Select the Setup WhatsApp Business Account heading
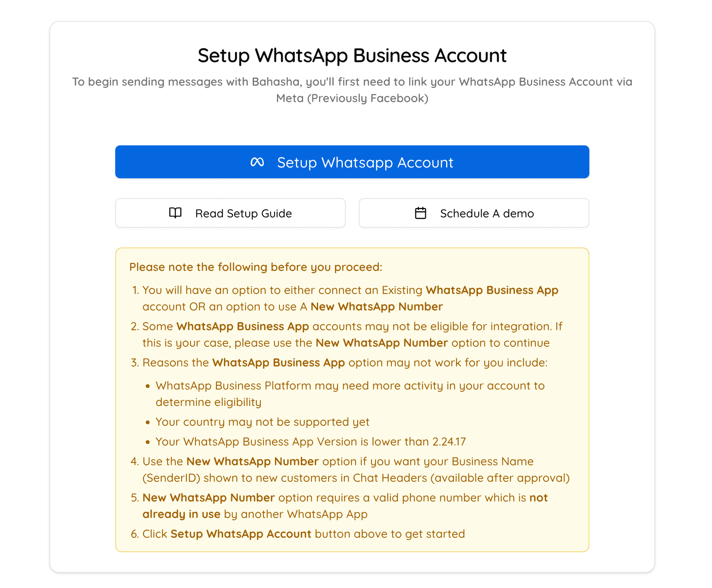 coord(352,55)
